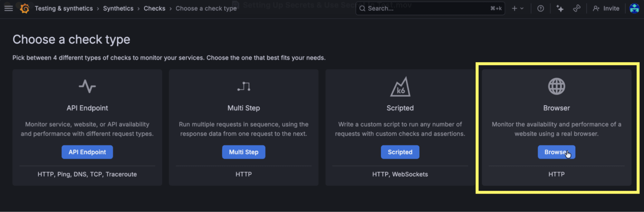Click the blue API Endpoint button
The image size is (644, 212).
[x=87, y=152]
